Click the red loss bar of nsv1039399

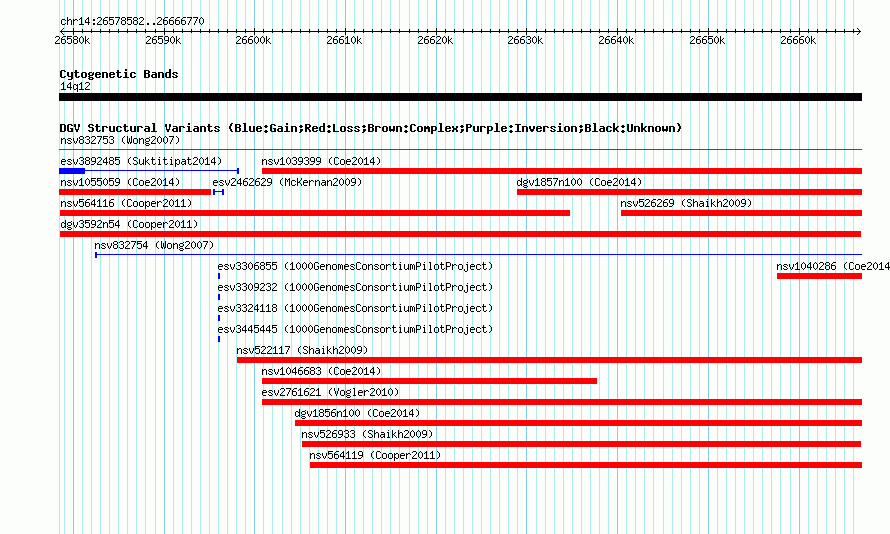coord(562,171)
